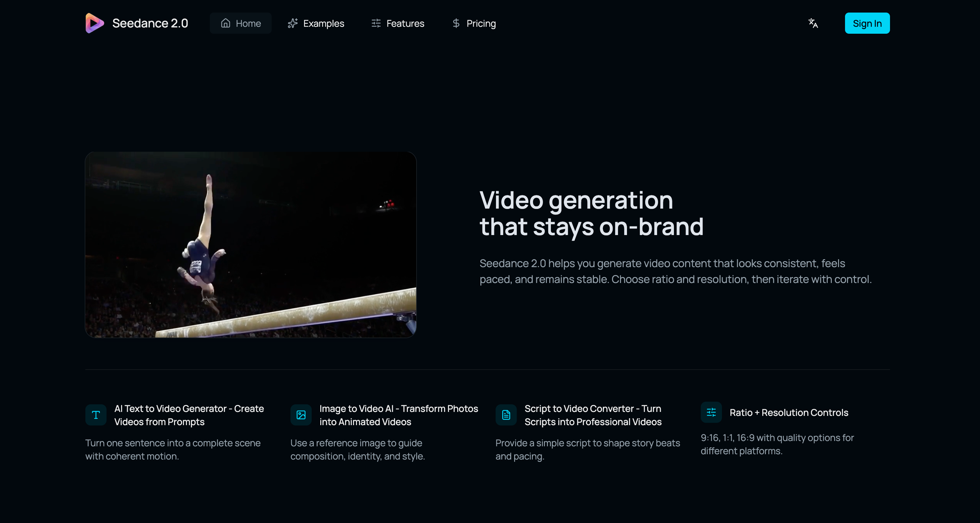Open AI Text to Video Generator heading

pyautogui.click(x=189, y=415)
